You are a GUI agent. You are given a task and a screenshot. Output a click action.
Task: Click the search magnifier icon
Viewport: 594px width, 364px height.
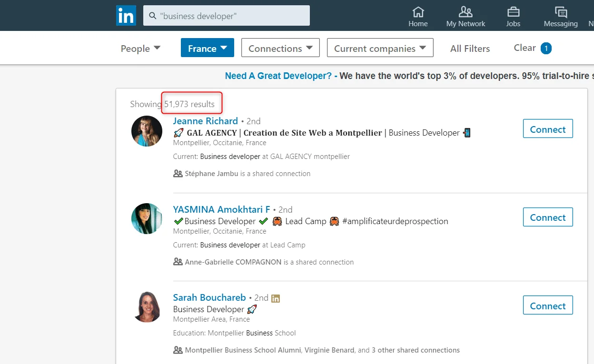153,16
